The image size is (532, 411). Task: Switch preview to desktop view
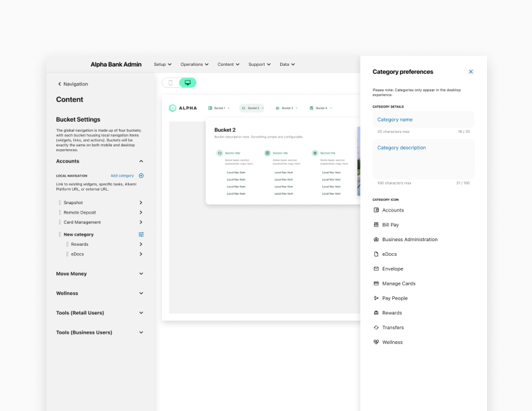(187, 83)
